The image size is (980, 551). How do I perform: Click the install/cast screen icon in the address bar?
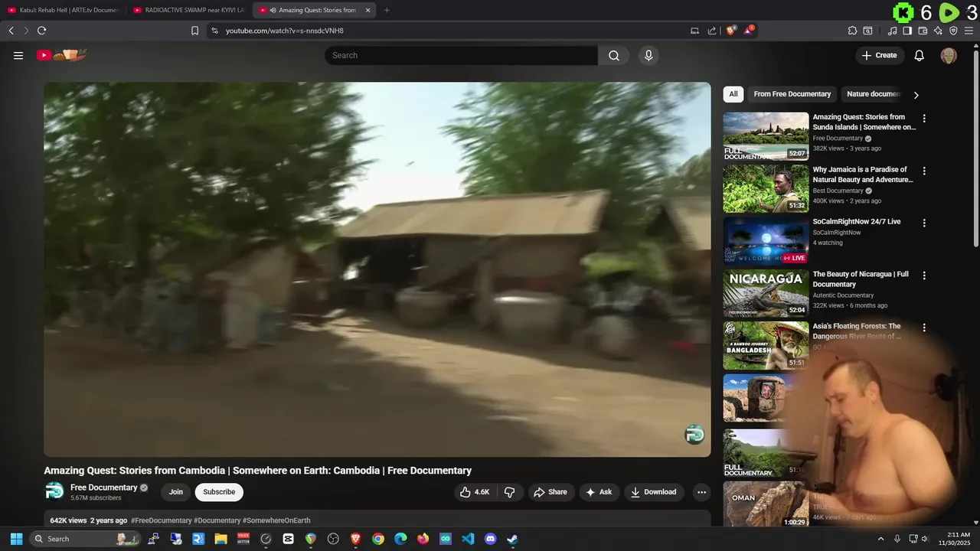coord(694,31)
